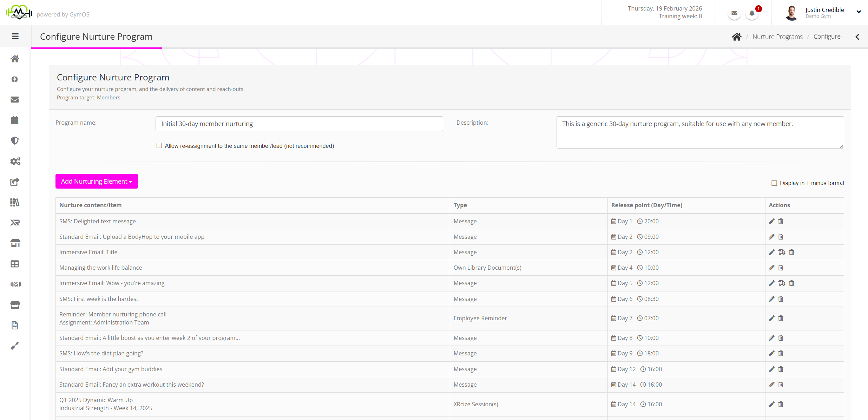This screenshot has width=868, height=420.
Task: Open the paintbrush icon in sidebar
Action: pos(15,346)
